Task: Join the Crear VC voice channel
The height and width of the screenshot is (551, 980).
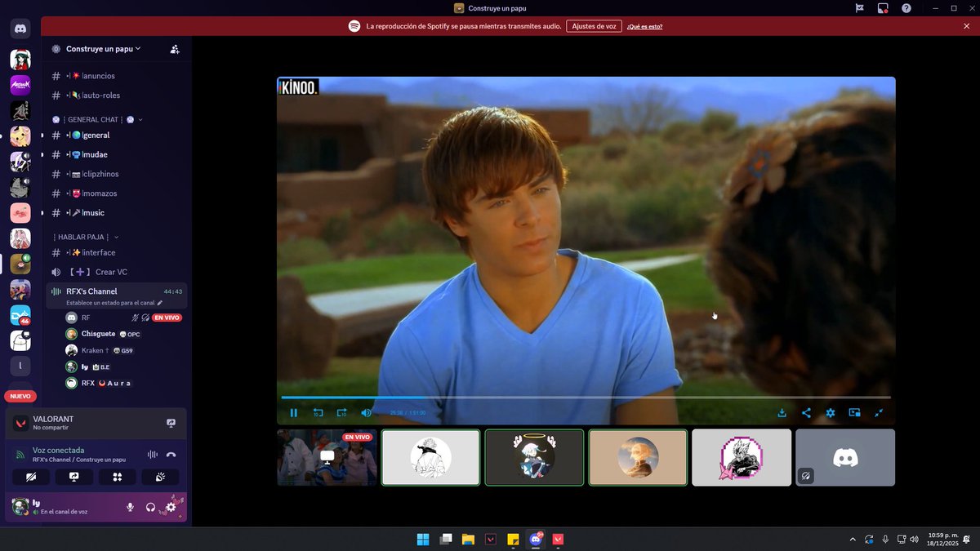Action: [118, 272]
